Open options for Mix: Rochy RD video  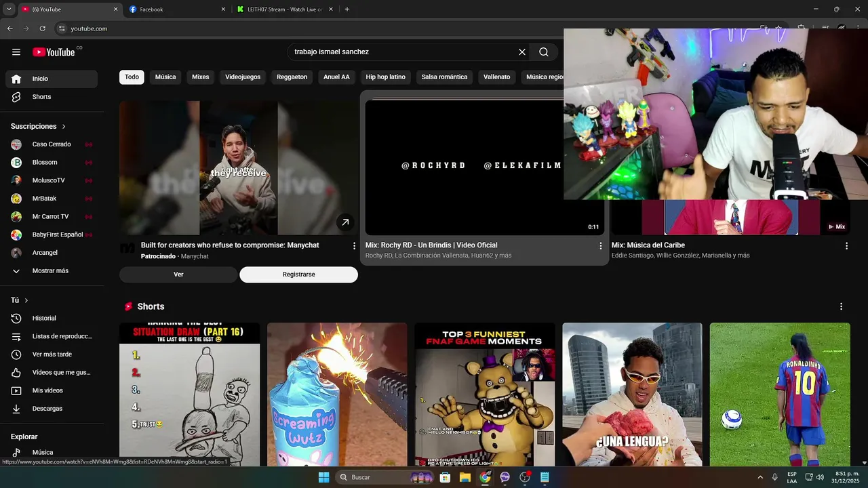click(600, 246)
